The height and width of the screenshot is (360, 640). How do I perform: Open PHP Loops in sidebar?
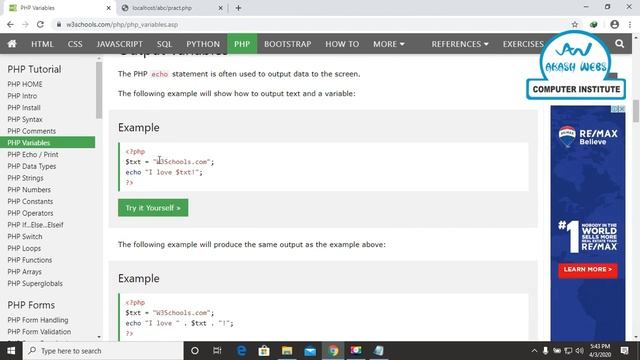24,248
